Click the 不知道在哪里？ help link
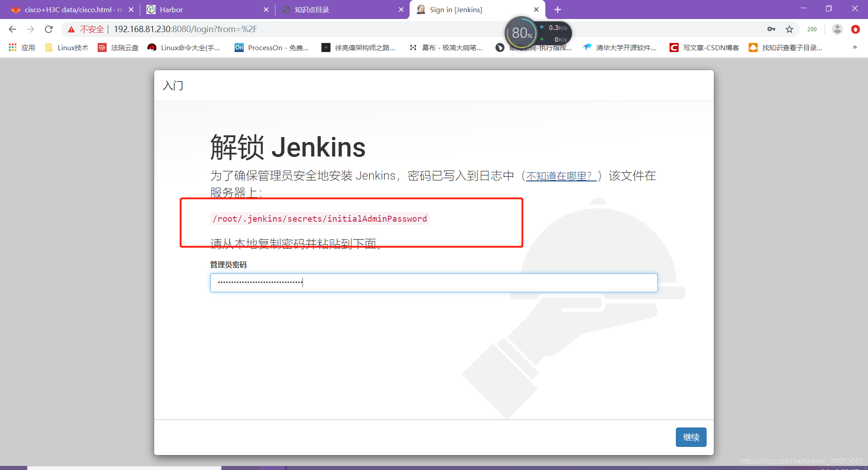Viewport: 868px width, 470px height. [561, 176]
